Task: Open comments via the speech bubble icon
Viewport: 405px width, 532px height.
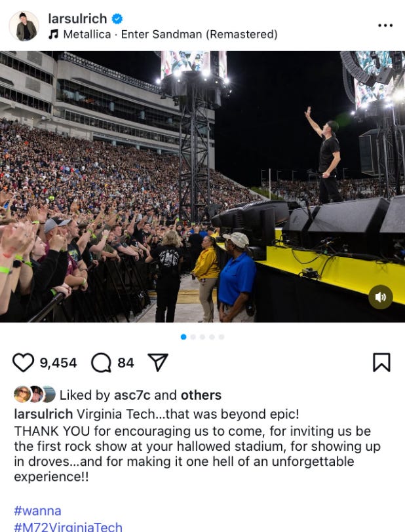Action: coord(101,362)
